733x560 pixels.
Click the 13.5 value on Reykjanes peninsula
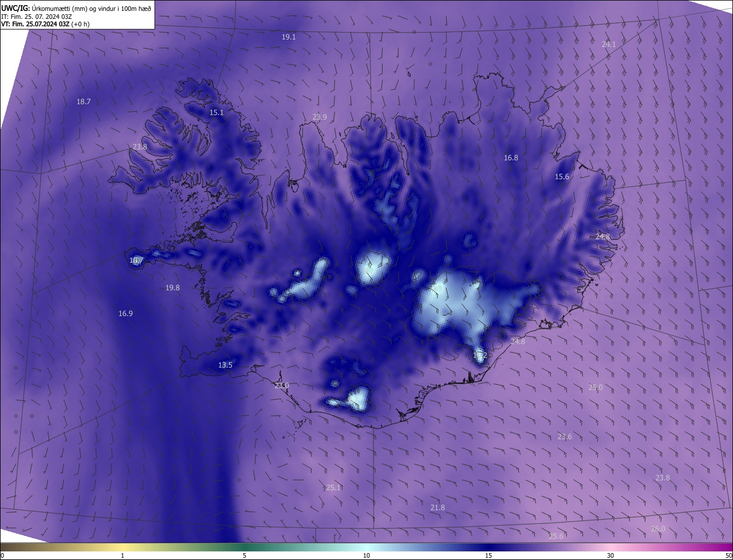point(225,365)
